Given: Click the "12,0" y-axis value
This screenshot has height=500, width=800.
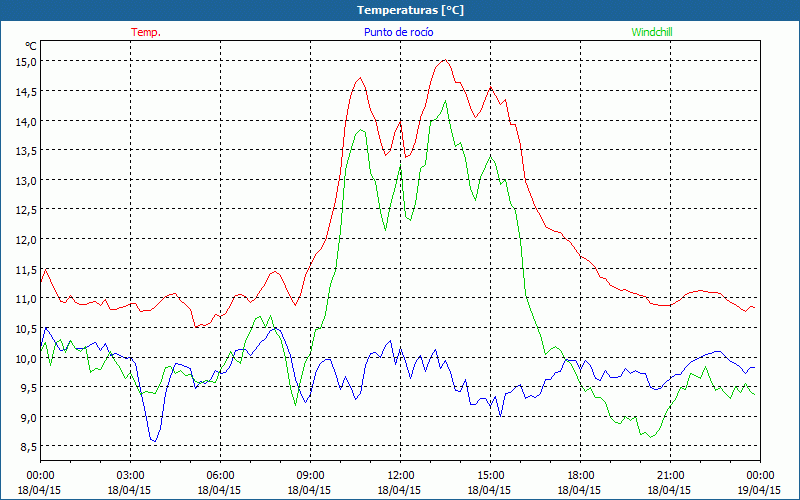Looking at the screenshot, I should (x=27, y=240).
